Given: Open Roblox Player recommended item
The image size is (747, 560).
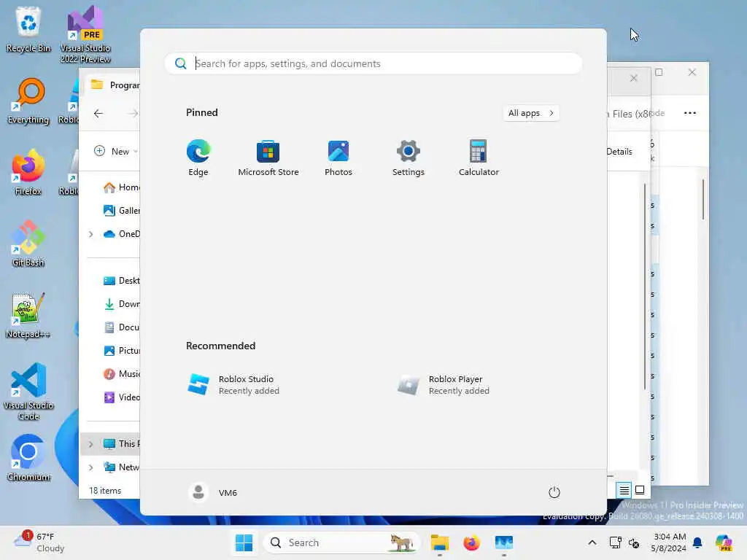Looking at the screenshot, I should click(444, 385).
